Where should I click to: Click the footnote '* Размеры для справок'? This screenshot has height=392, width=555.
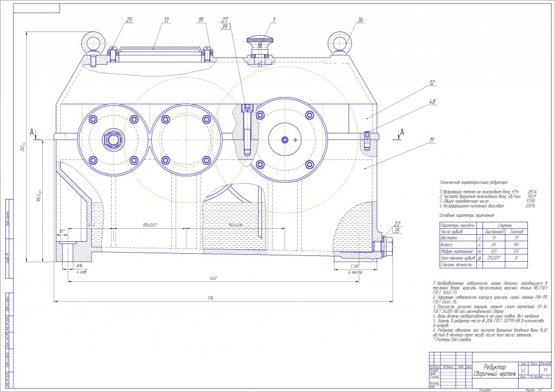coord(453,339)
